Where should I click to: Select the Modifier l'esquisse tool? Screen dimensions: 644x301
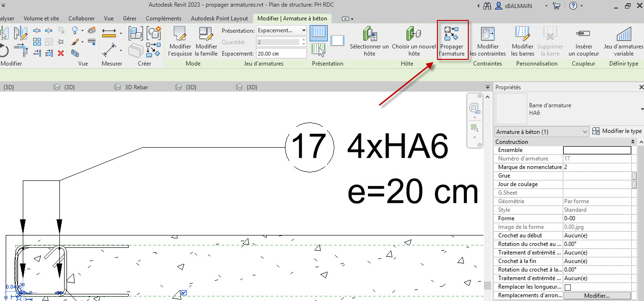pos(180,40)
